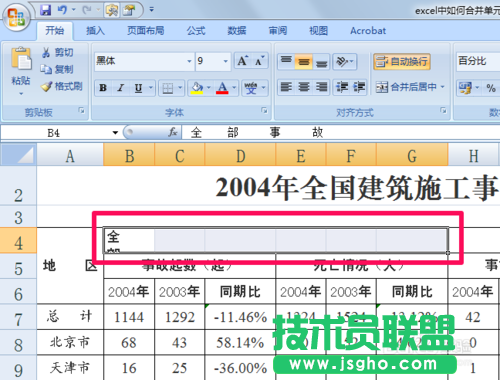The image size is (500, 380).
Task: Click the Office button logo
Action: [x=17, y=17]
